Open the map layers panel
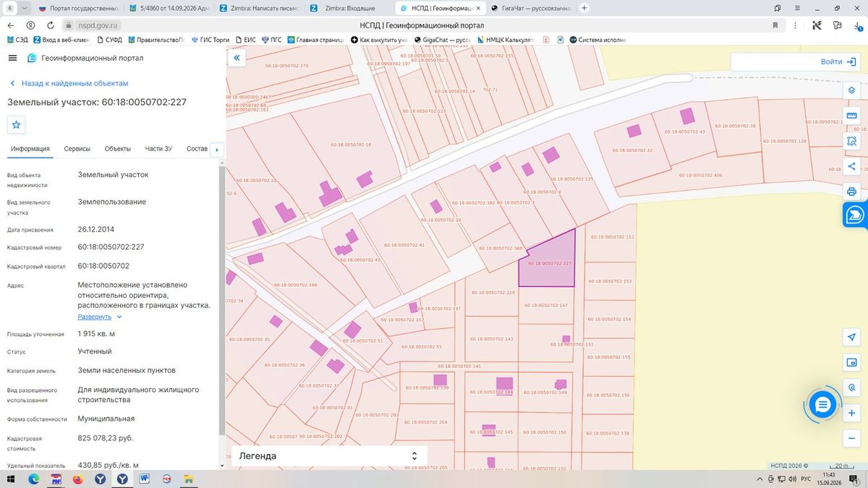 point(851,90)
